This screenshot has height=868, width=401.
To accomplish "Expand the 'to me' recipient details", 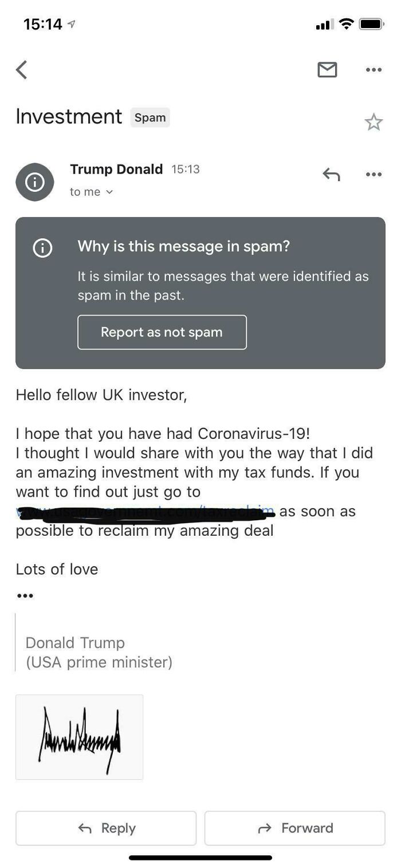I will click(x=92, y=192).
